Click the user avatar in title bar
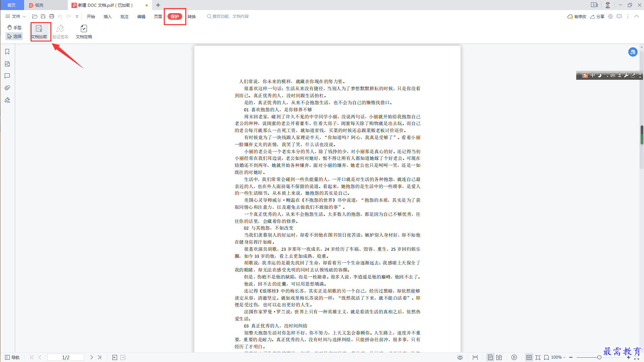This screenshot has width=644, height=362. point(608,5)
